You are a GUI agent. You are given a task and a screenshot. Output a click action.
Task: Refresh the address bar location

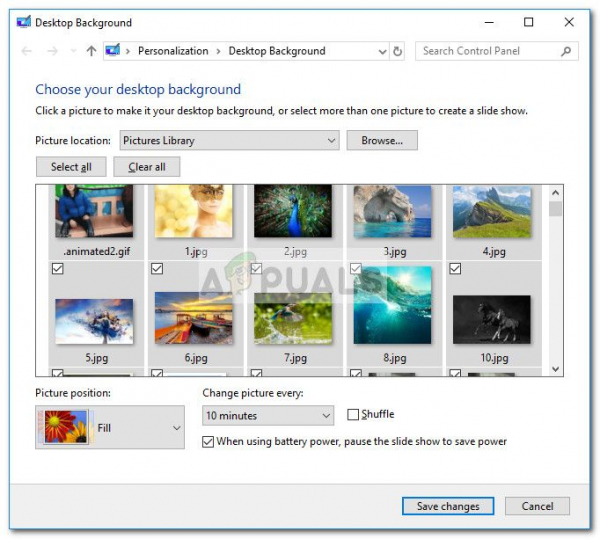click(397, 51)
